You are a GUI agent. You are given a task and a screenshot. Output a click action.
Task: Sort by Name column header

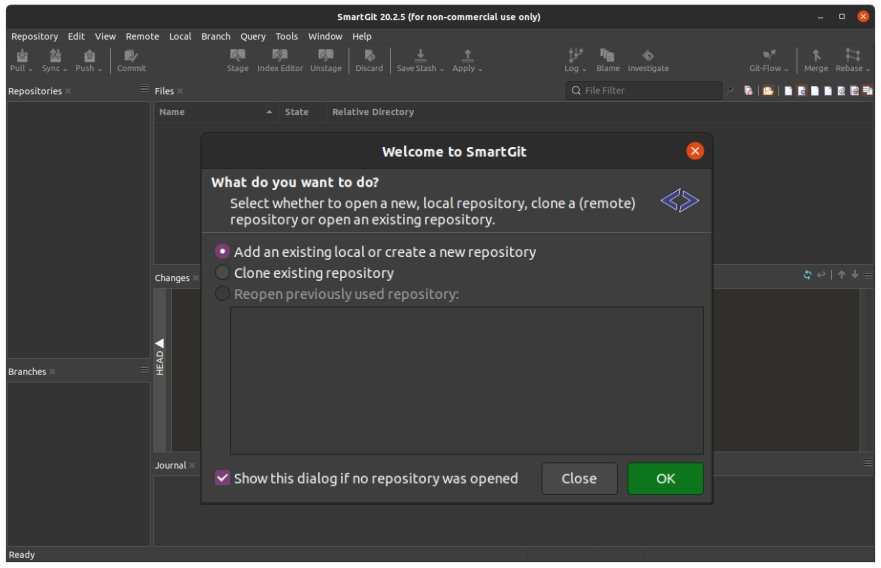click(x=216, y=112)
